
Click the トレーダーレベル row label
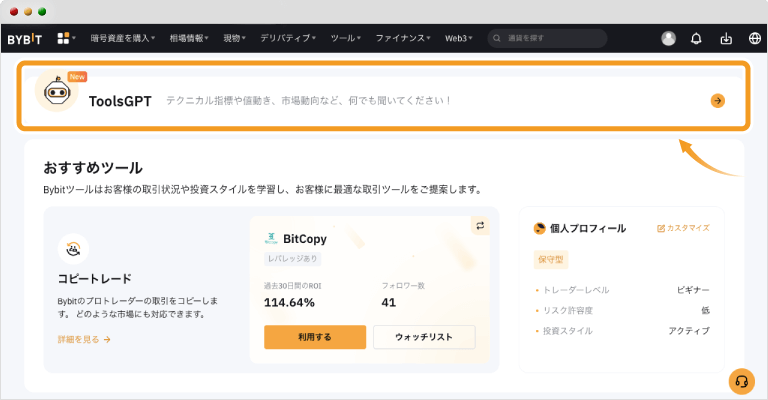click(x=576, y=290)
